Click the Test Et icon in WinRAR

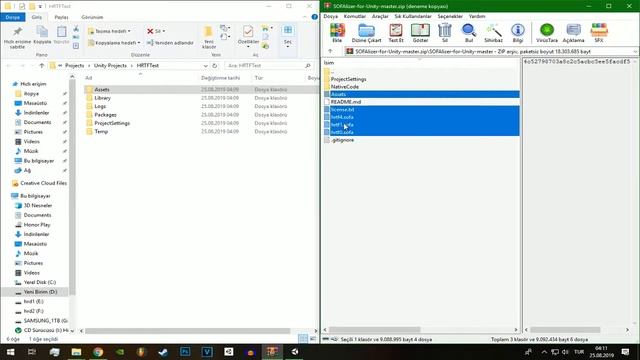pyautogui.click(x=396, y=33)
